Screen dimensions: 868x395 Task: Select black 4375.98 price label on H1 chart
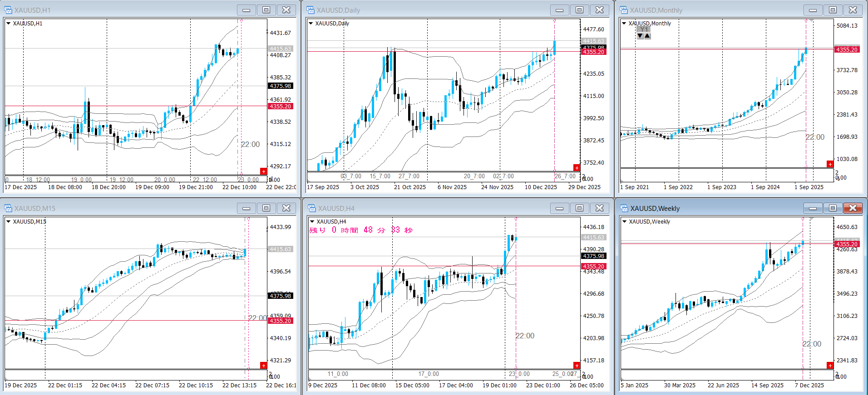(x=281, y=86)
